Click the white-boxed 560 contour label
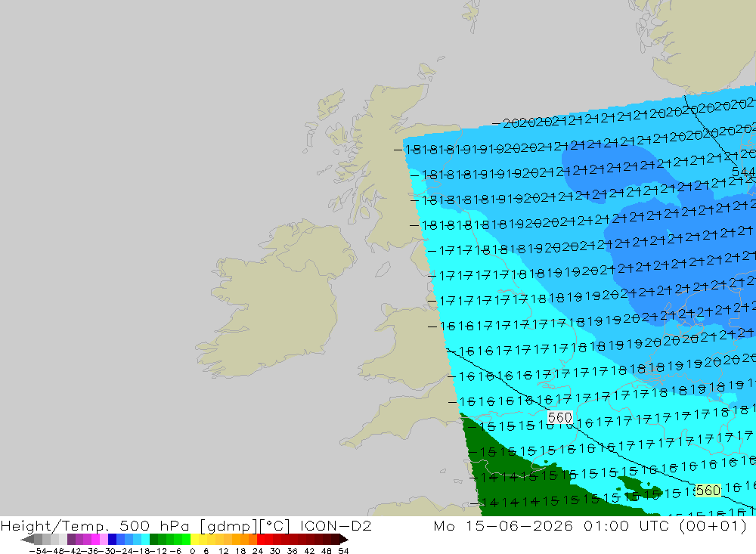The image size is (756, 554). [x=559, y=417]
